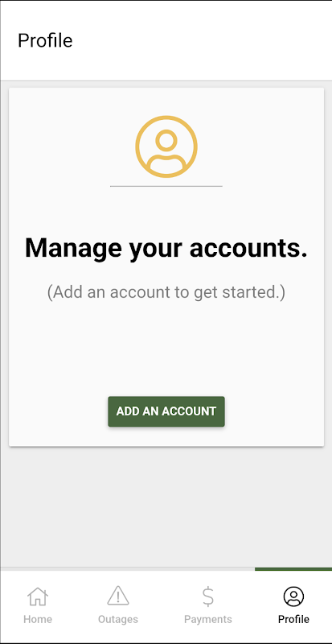Click the exclamation mark inside Outages triangle
The width and height of the screenshot is (332, 644).
point(118,597)
